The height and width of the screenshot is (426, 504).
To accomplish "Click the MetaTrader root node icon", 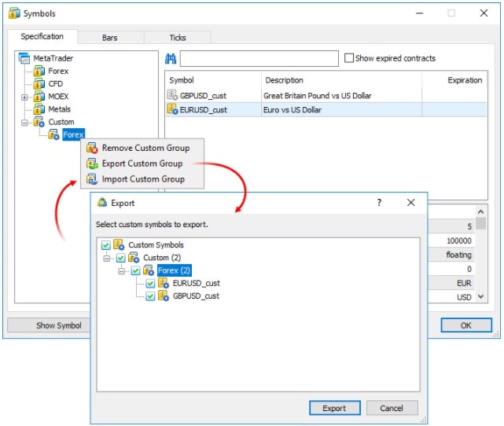I will (x=24, y=59).
